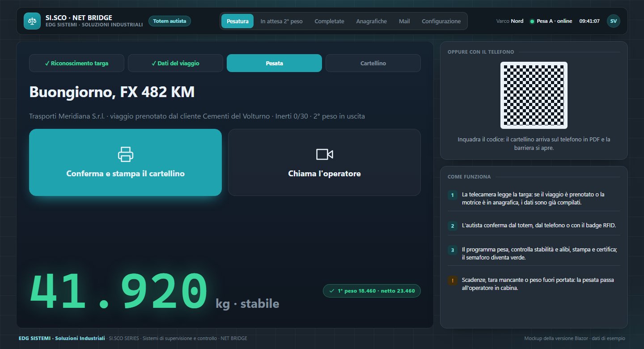The height and width of the screenshot is (349, 644).
Task: Select the Riconoscimento targa step
Action: point(76,63)
